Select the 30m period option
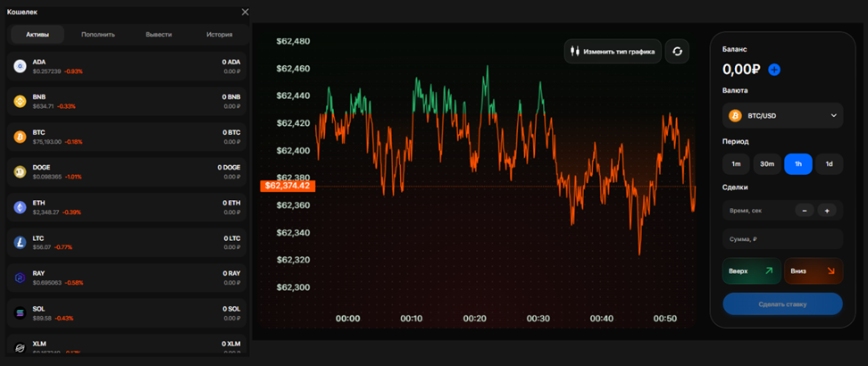Viewport: 868px width, 366px height. pyautogui.click(x=767, y=164)
